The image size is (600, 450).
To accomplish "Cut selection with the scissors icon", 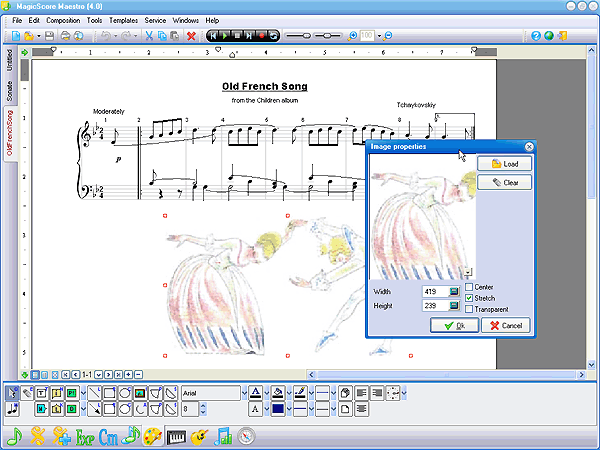I will coord(149,36).
